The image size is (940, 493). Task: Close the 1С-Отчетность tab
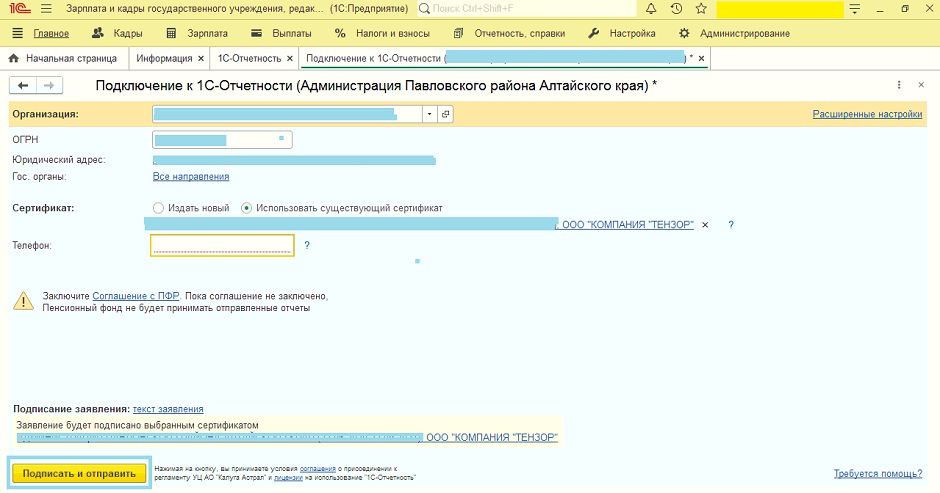point(290,59)
